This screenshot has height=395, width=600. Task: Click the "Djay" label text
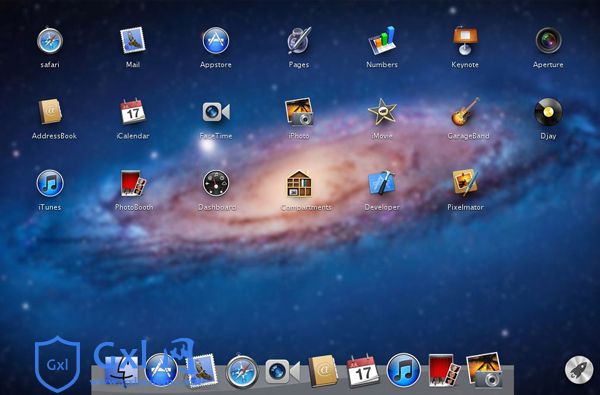(x=548, y=136)
